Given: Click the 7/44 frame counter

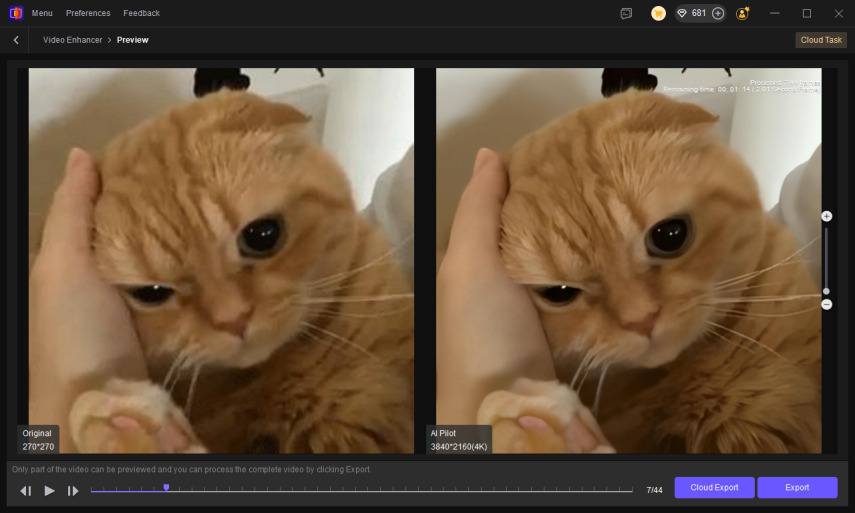Looking at the screenshot, I should click(x=654, y=490).
